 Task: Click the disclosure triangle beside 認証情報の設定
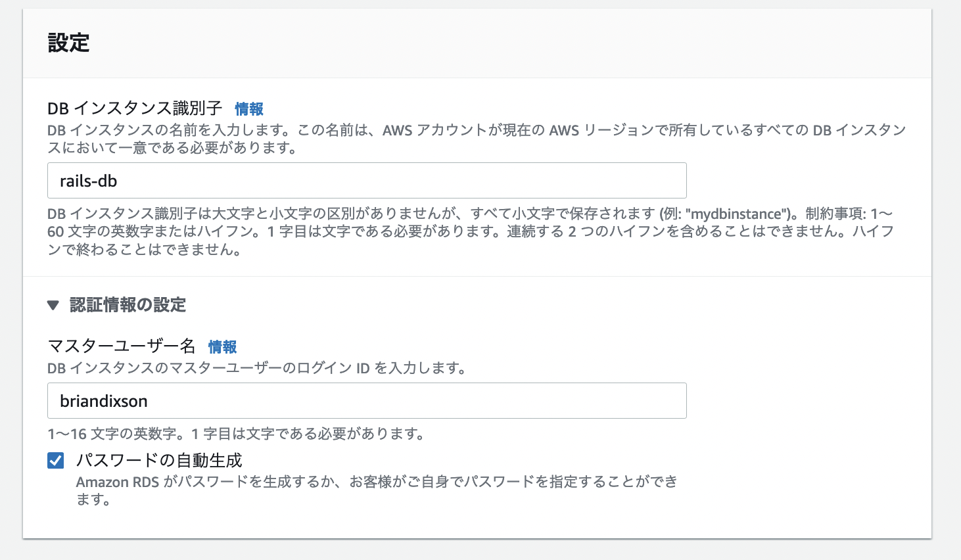click(x=53, y=305)
